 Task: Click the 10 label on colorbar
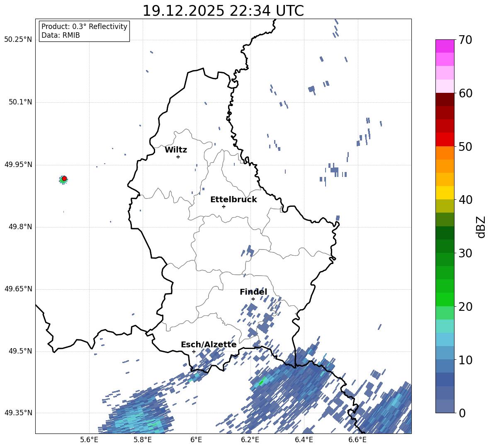[x=465, y=360]
